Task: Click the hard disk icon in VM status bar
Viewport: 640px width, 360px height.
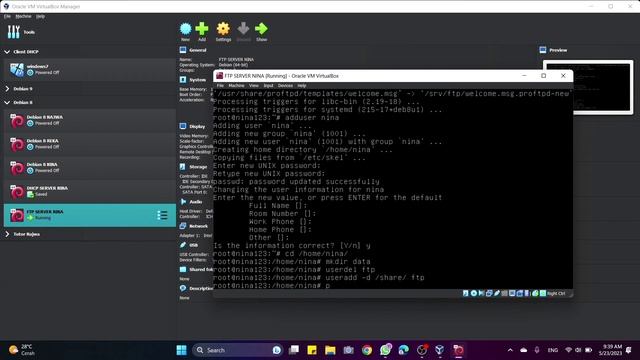Action: [466, 293]
